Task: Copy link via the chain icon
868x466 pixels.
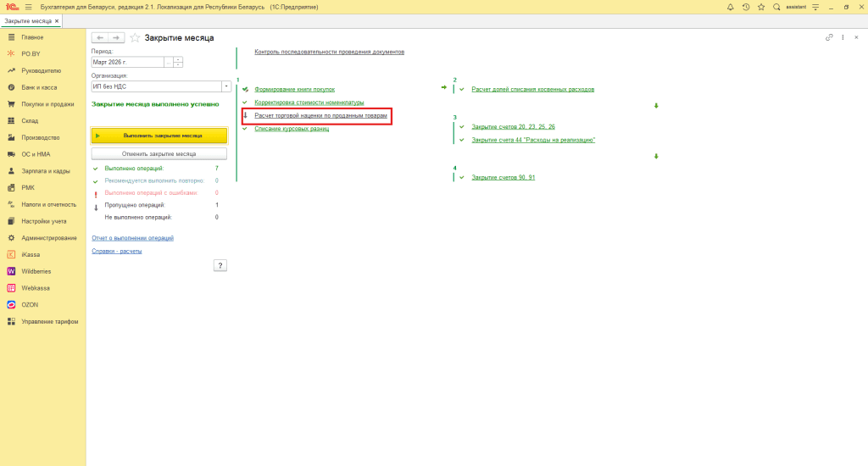Action: (829, 37)
